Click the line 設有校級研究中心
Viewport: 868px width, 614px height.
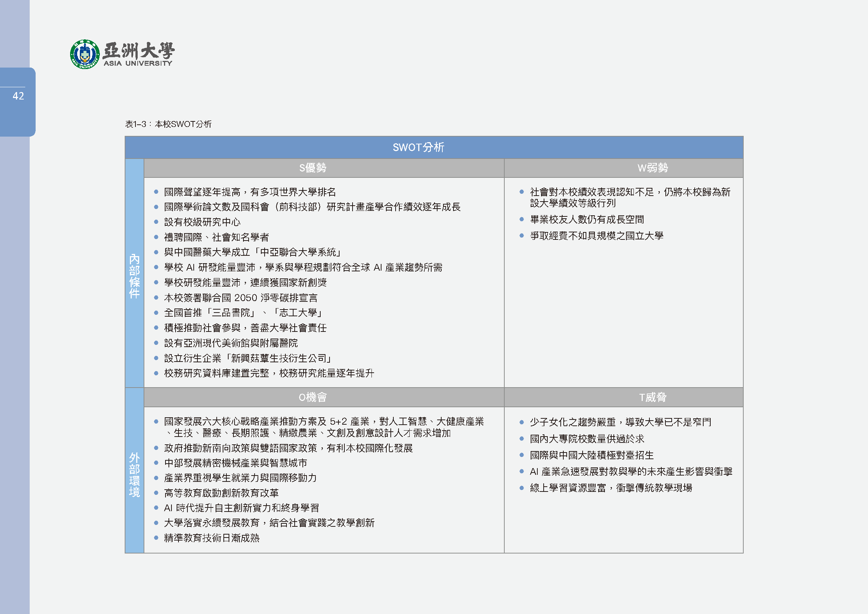coord(202,222)
